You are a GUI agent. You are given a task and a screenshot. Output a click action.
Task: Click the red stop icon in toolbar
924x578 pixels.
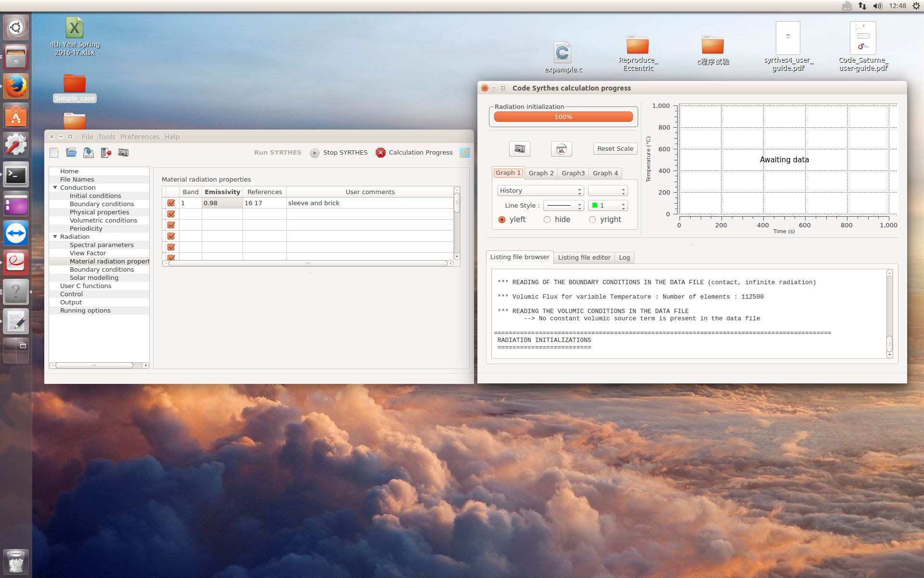[380, 153]
